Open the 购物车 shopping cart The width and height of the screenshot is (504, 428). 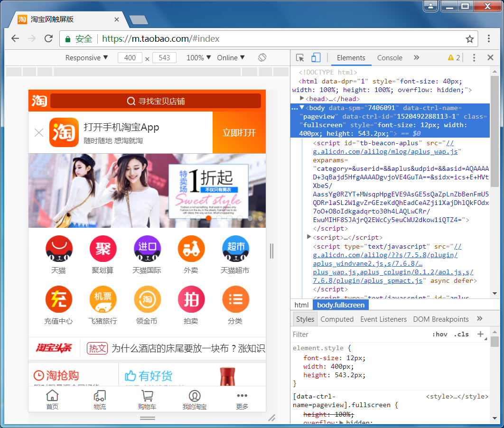pyautogui.click(x=147, y=396)
